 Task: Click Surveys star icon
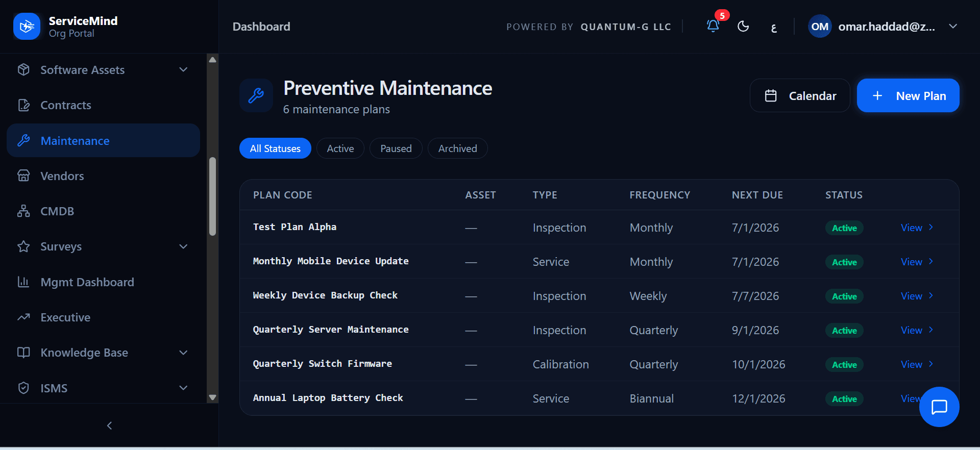[23, 246]
